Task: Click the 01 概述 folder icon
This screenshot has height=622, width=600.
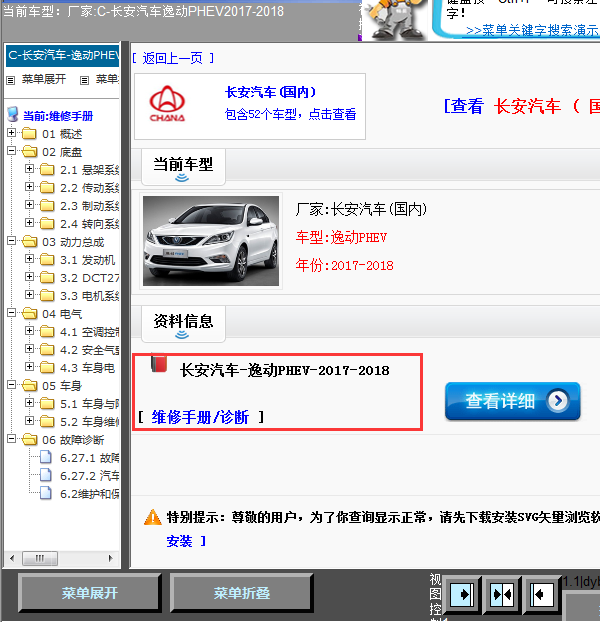Action: 29,134
